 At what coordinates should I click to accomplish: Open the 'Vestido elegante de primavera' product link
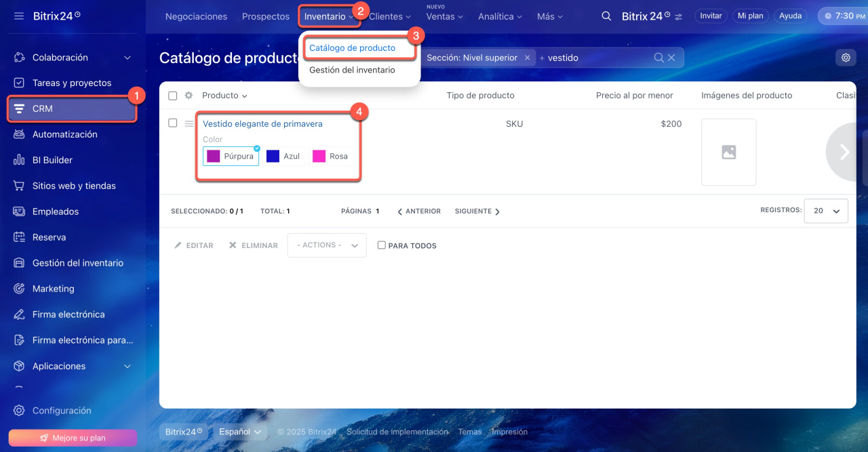262,124
